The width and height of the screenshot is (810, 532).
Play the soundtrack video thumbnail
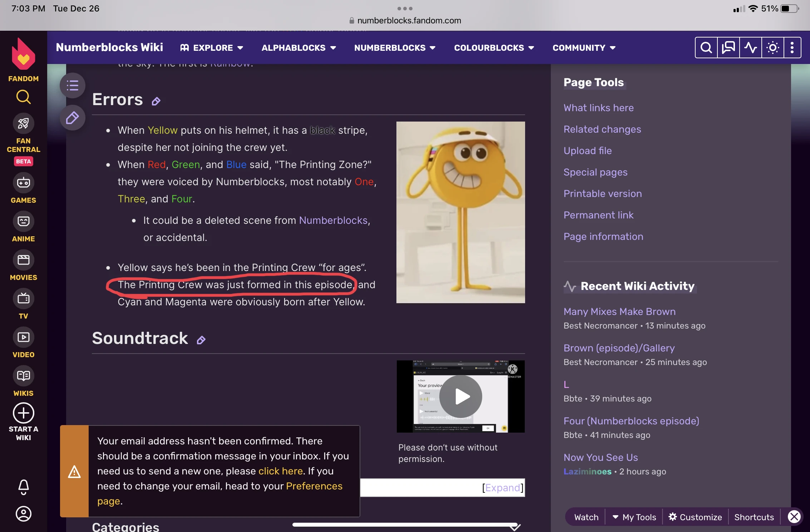460,396
